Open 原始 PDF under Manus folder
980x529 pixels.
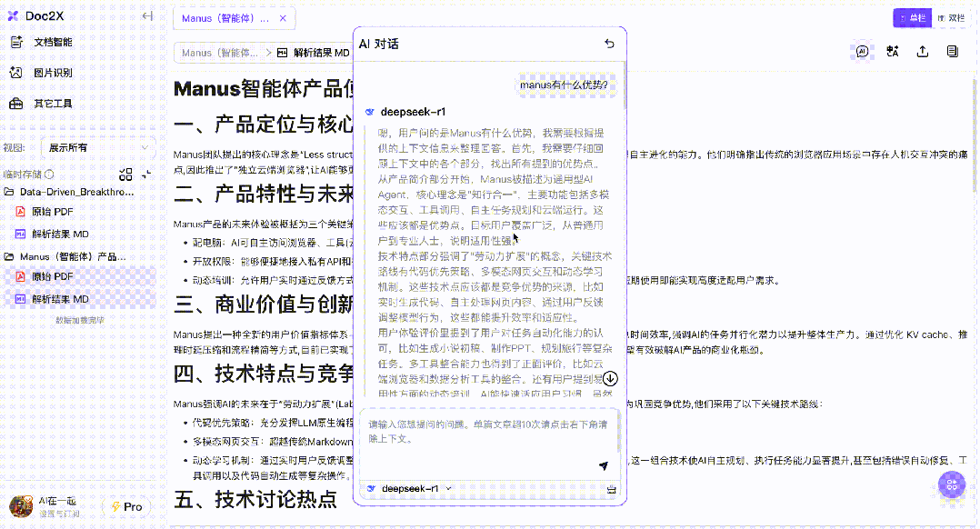coord(53,276)
